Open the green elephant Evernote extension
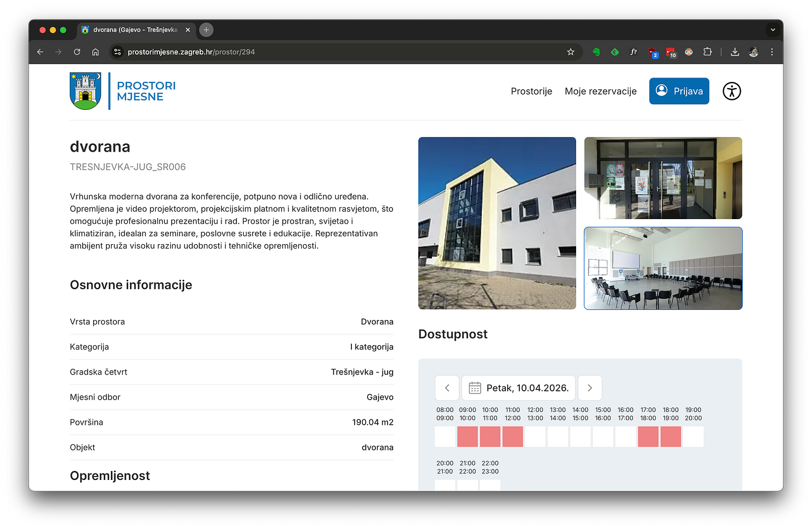 (596, 52)
